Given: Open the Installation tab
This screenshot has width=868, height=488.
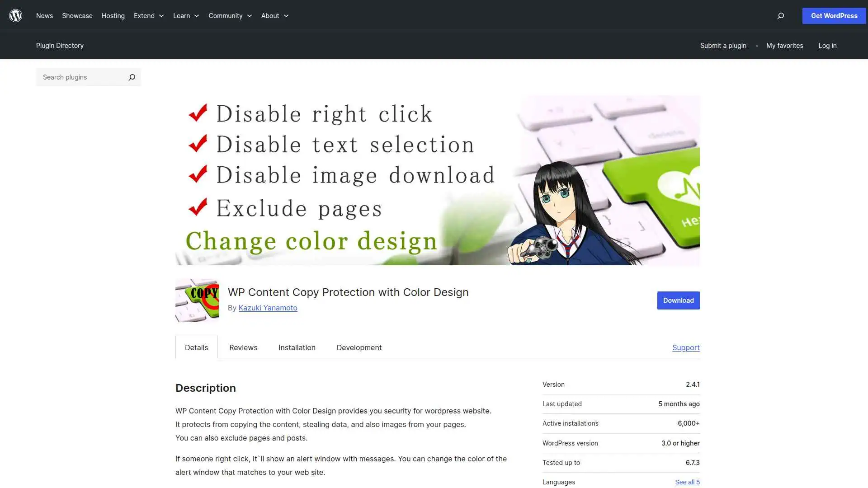Looking at the screenshot, I should click(x=297, y=347).
